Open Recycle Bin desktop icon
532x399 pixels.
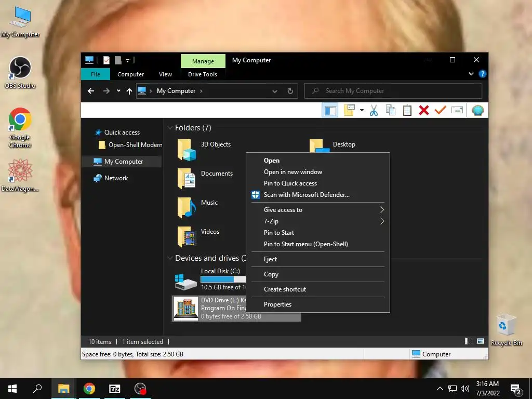coord(506,330)
